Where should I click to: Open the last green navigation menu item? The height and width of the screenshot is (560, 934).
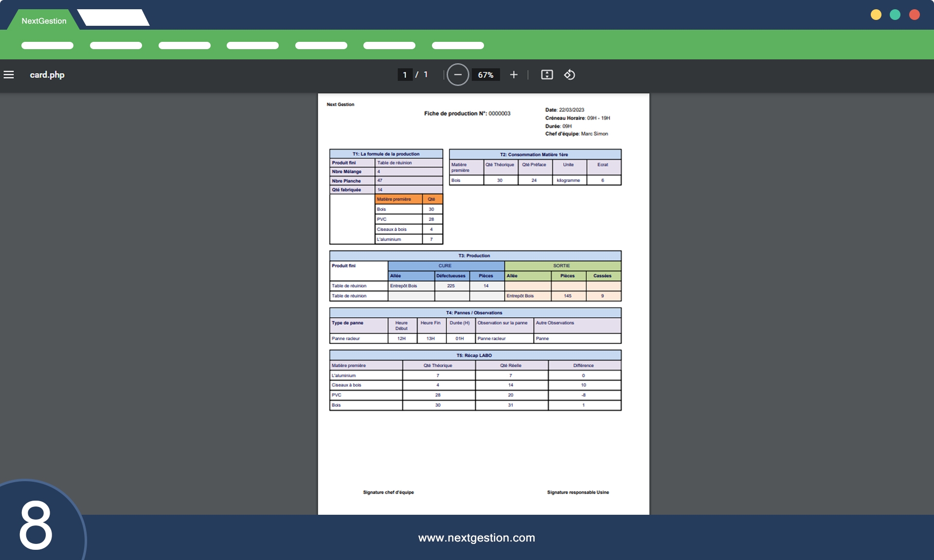(x=458, y=45)
